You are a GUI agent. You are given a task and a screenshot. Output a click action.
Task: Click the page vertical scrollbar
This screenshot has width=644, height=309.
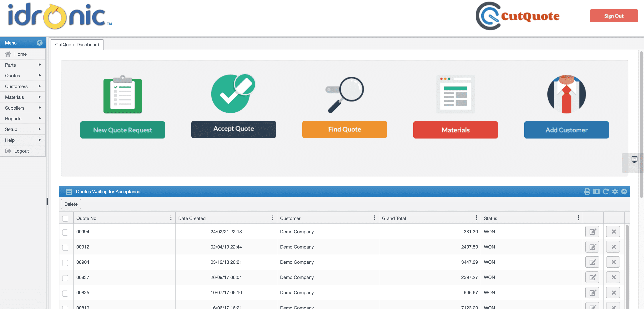point(641,124)
